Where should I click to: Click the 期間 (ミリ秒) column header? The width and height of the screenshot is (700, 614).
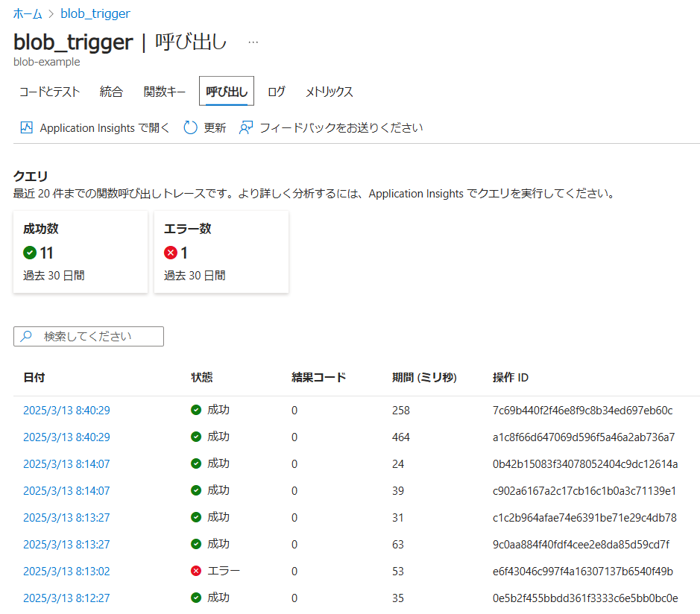(x=424, y=377)
